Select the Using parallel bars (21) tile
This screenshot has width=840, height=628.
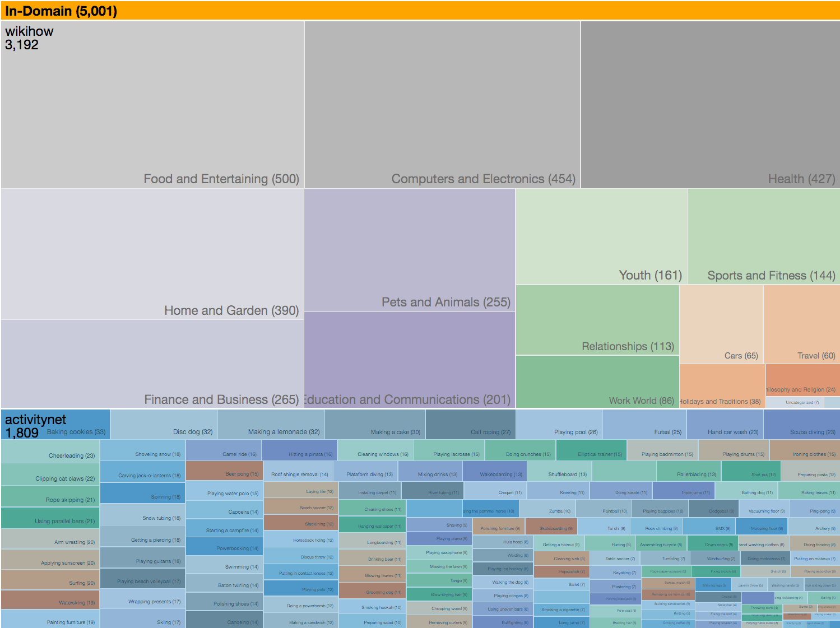pyautogui.click(x=50, y=518)
